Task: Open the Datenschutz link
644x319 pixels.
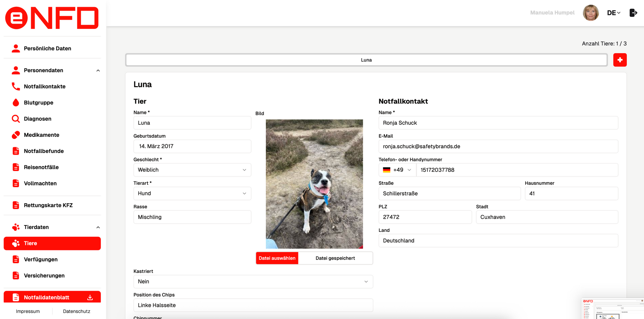Action: (77, 311)
